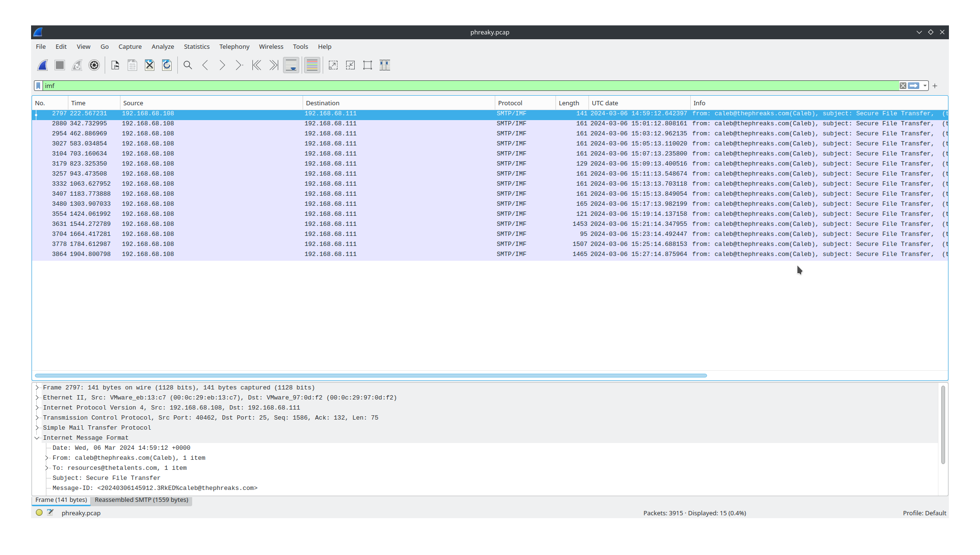Screen dimensions: 980x555
Task: Apply the display filter arrow button
Action: coord(914,86)
